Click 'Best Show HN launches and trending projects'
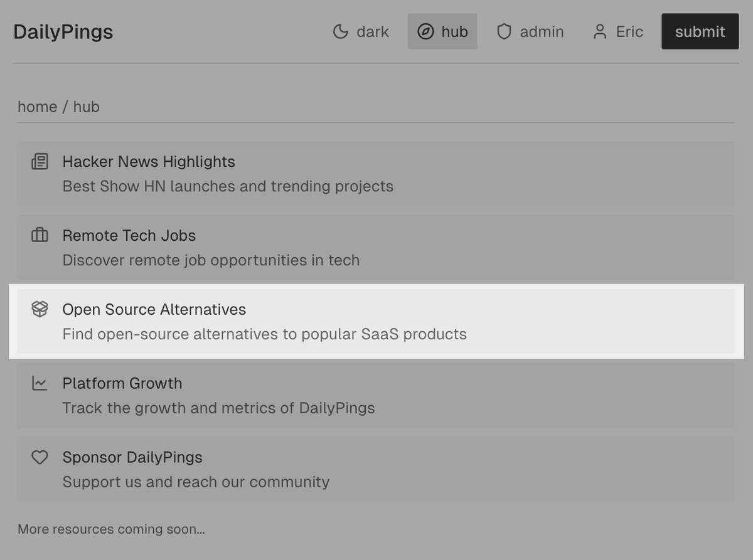The image size is (753, 560). pos(228,186)
